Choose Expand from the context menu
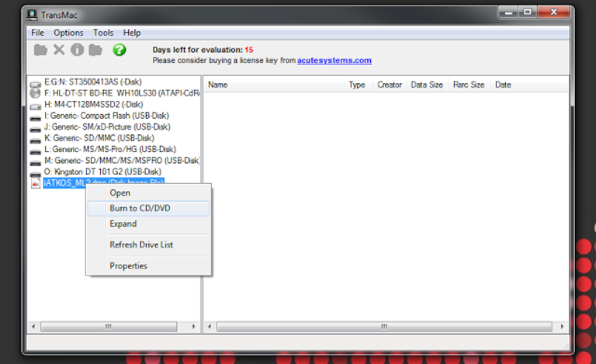Image resolution: width=596 pixels, height=364 pixels. pyautogui.click(x=148, y=224)
